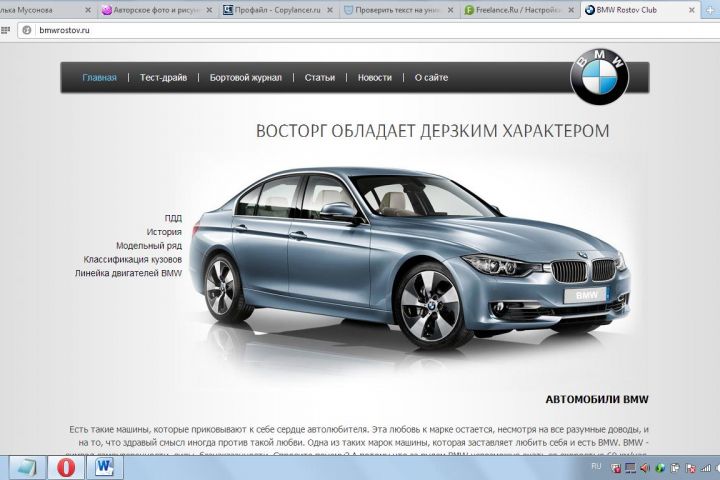Click the paragraph starting Есть такие машины

coord(359,442)
